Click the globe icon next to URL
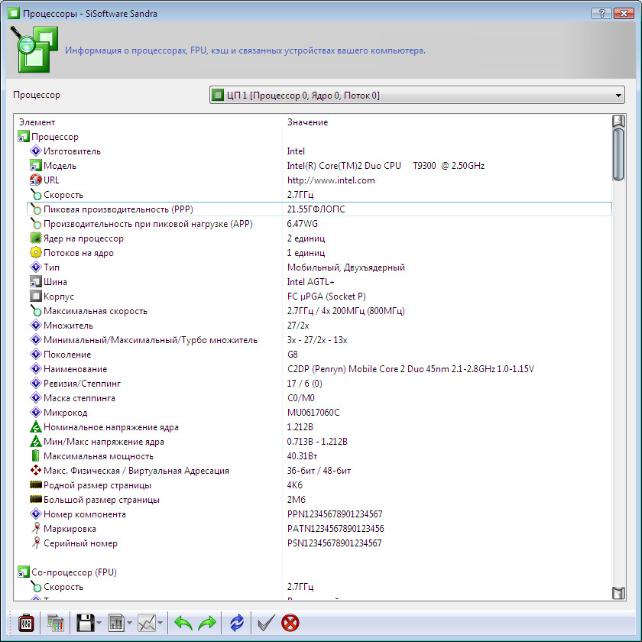This screenshot has width=642, height=642. coord(36,180)
